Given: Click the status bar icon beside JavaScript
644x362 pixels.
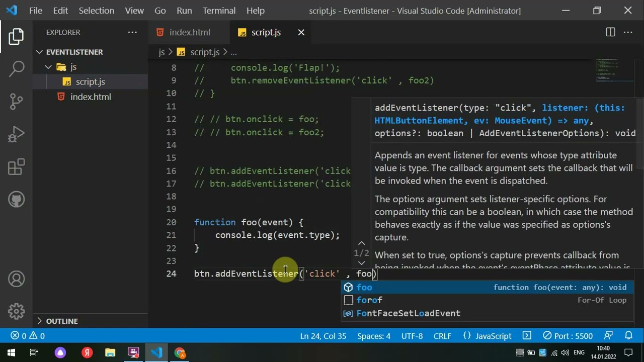Looking at the screenshot, I should pos(527,336).
